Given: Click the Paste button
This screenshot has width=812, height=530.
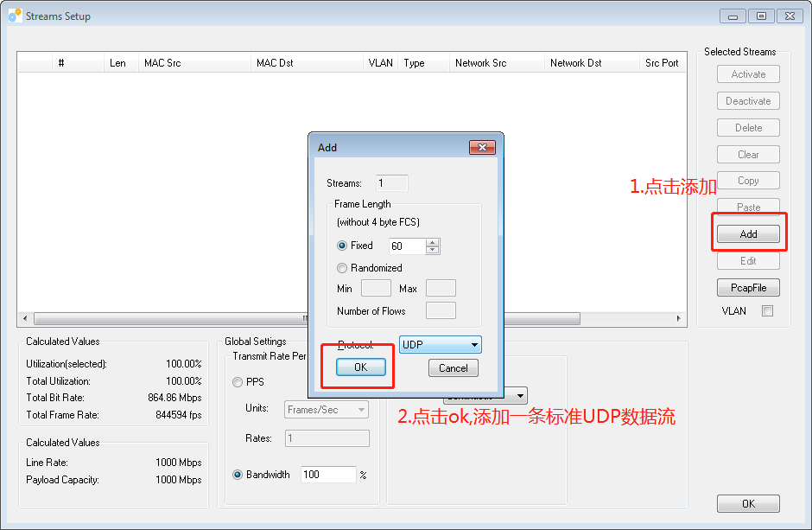Looking at the screenshot, I should coord(748,208).
